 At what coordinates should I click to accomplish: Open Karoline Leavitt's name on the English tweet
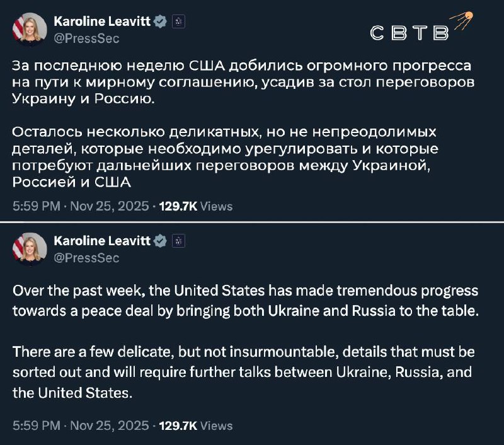[103, 241]
